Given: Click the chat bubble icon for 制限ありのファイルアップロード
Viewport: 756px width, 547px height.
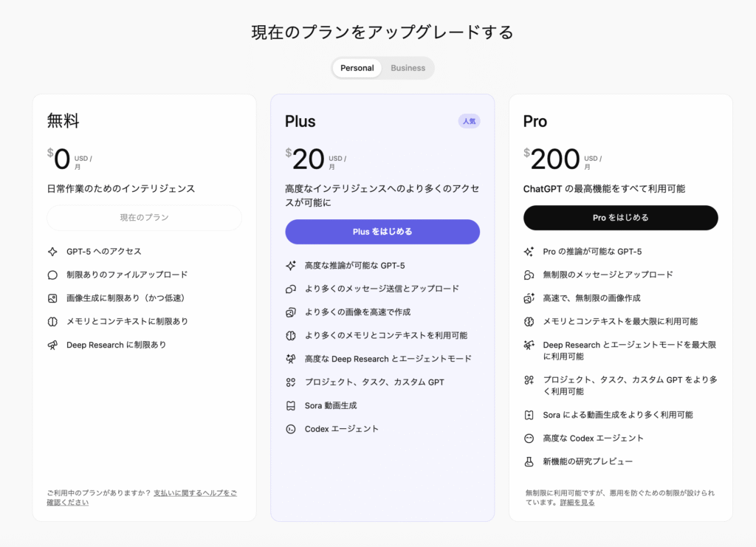Looking at the screenshot, I should point(52,275).
